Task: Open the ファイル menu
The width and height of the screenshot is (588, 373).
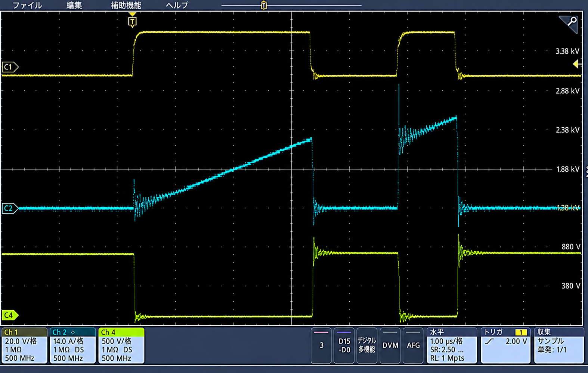Action: pyautogui.click(x=27, y=5)
